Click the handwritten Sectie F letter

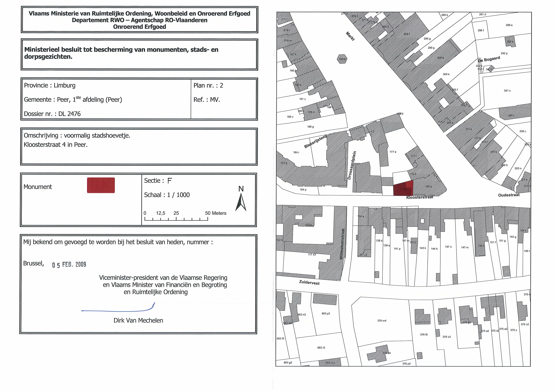pos(170,181)
